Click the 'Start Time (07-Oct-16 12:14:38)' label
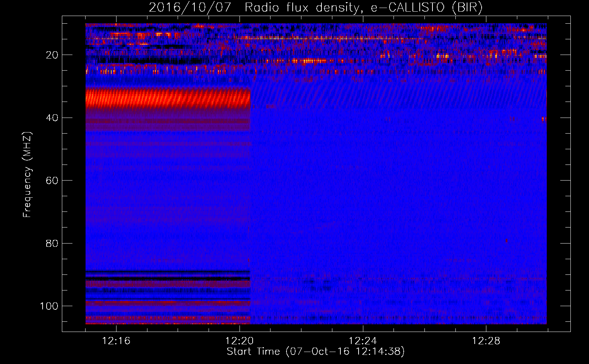This screenshot has width=589, height=364. point(316,352)
